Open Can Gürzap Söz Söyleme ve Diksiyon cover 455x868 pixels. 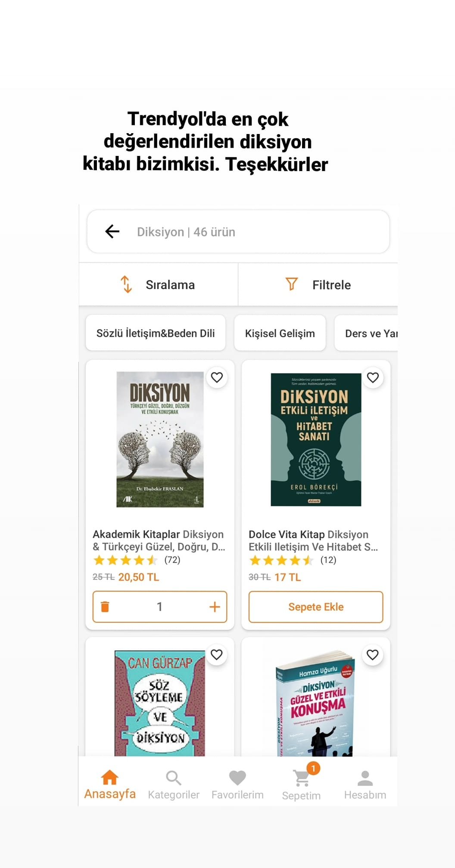click(x=160, y=703)
